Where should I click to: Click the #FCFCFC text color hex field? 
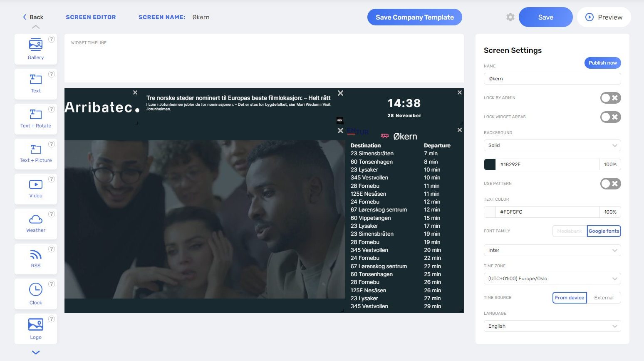tap(547, 212)
